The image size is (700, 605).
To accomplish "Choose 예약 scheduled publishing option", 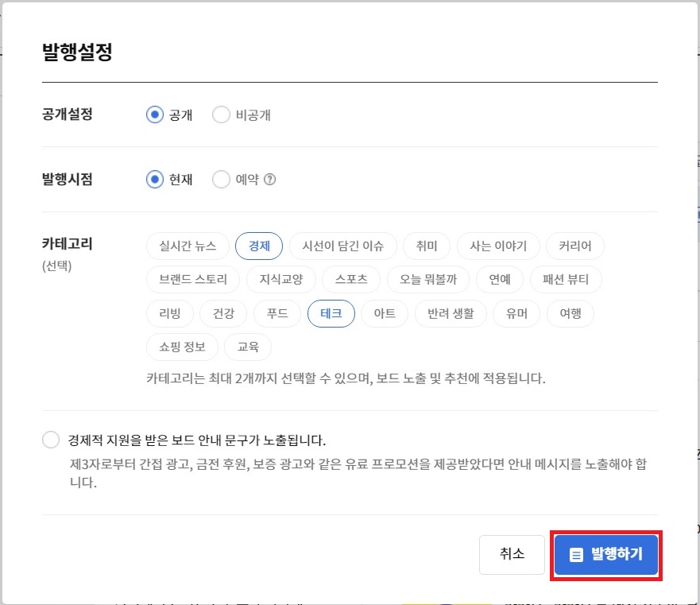I will [x=221, y=180].
